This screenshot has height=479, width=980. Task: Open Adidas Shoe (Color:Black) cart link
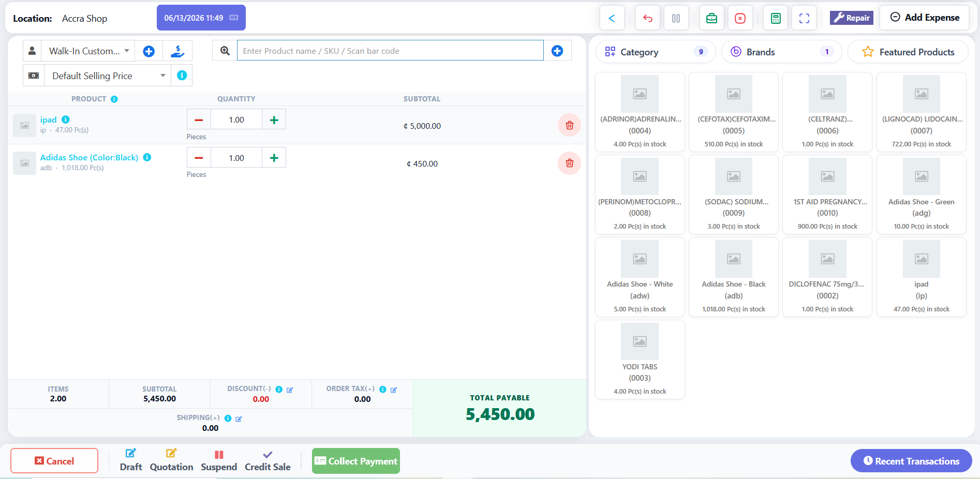(89, 157)
